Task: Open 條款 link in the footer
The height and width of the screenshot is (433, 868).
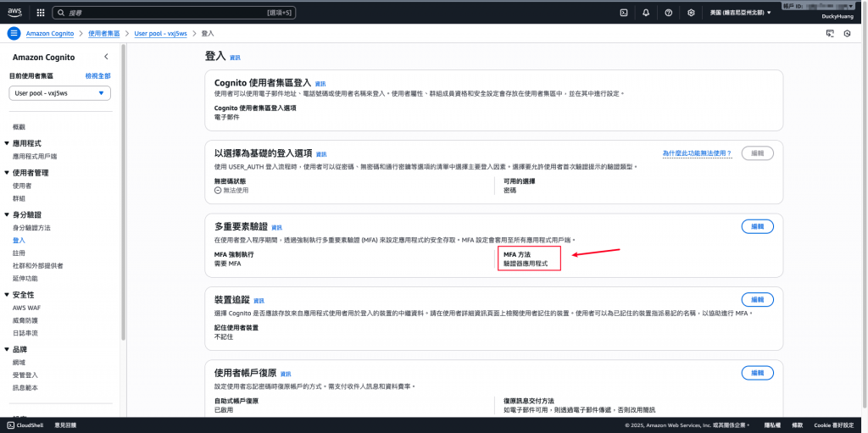Action: [797, 425]
